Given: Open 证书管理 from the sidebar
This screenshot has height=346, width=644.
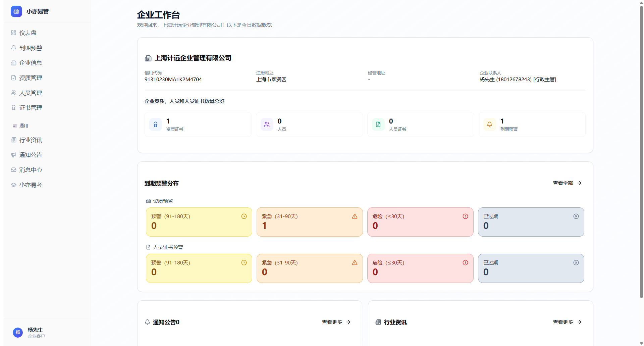Looking at the screenshot, I should point(47,108).
